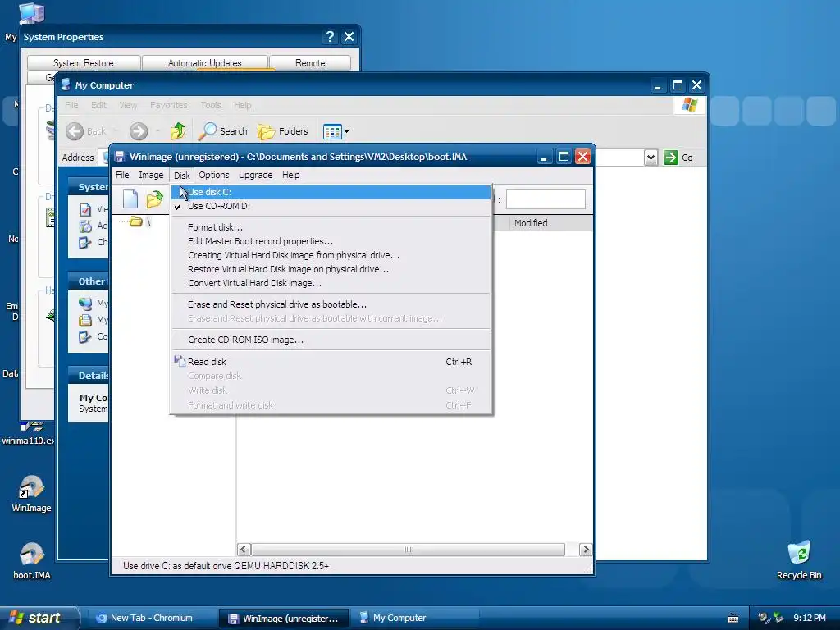Click WinImage desktop shortcut icon

click(x=31, y=494)
